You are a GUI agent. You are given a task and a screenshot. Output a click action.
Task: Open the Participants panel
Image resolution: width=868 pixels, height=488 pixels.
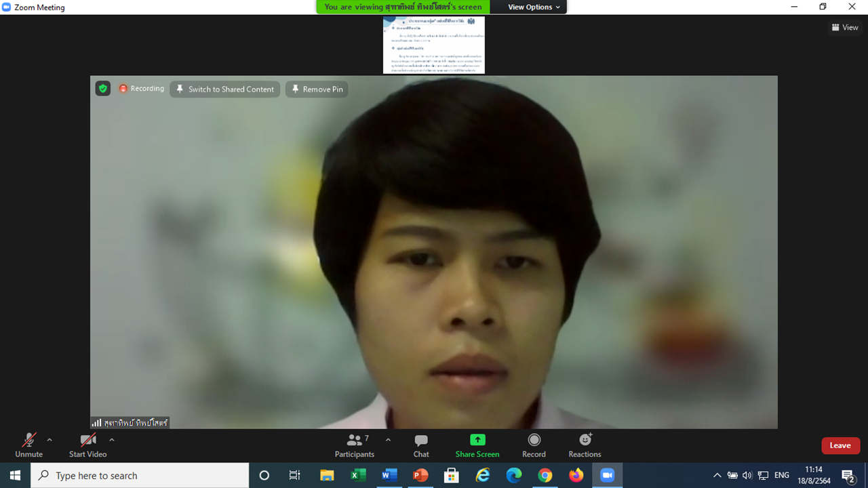coord(354,445)
